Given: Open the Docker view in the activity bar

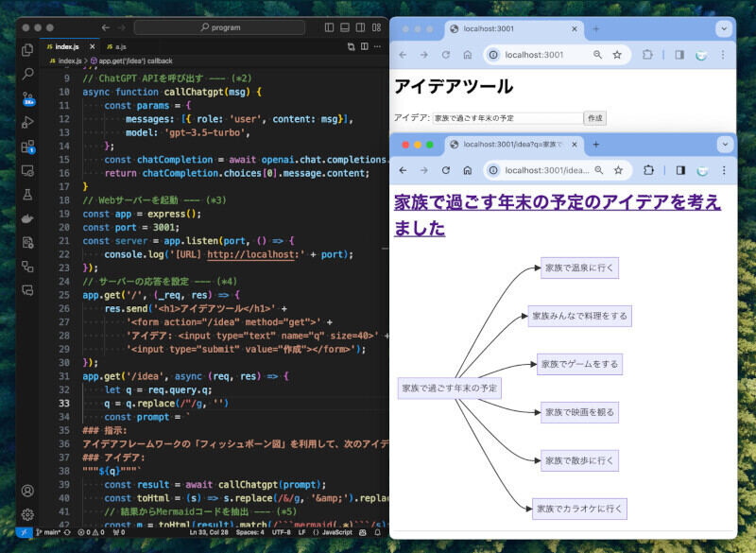Looking at the screenshot, I should click(27, 218).
